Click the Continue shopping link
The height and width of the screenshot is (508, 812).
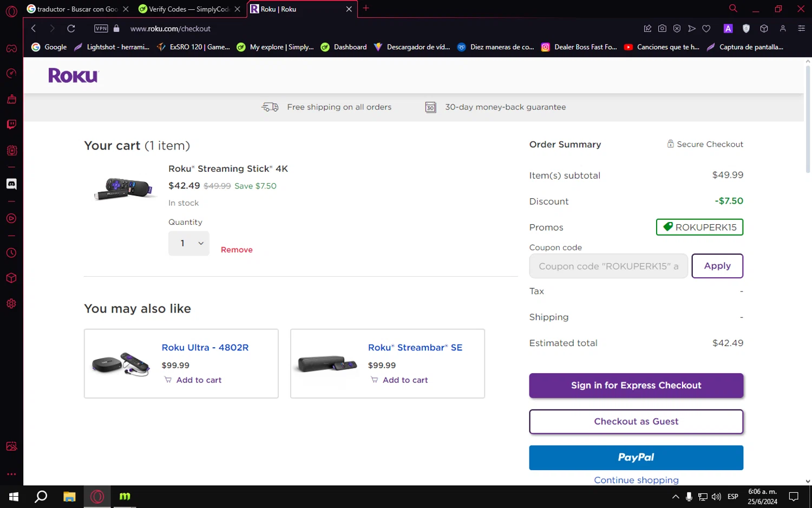[x=636, y=480]
